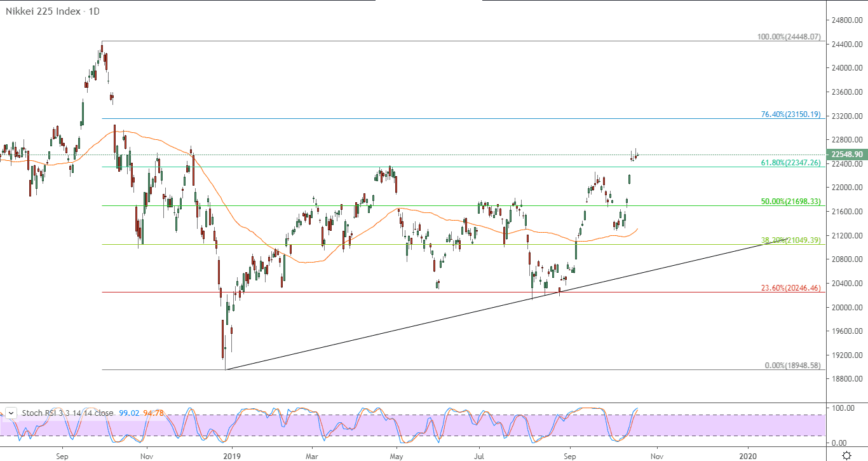This screenshot has width=868, height=461.
Task: Click the May label on time axis
Action: tap(397, 455)
